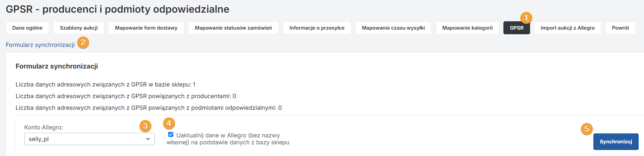The width and height of the screenshot is (644, 156).
Task: Switch to the GPSR tab
Action: pyautogui.click(x=516, y=28)
